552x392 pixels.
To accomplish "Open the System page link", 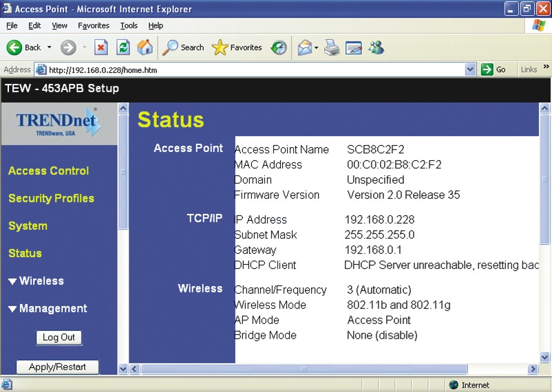I will 28,226.
